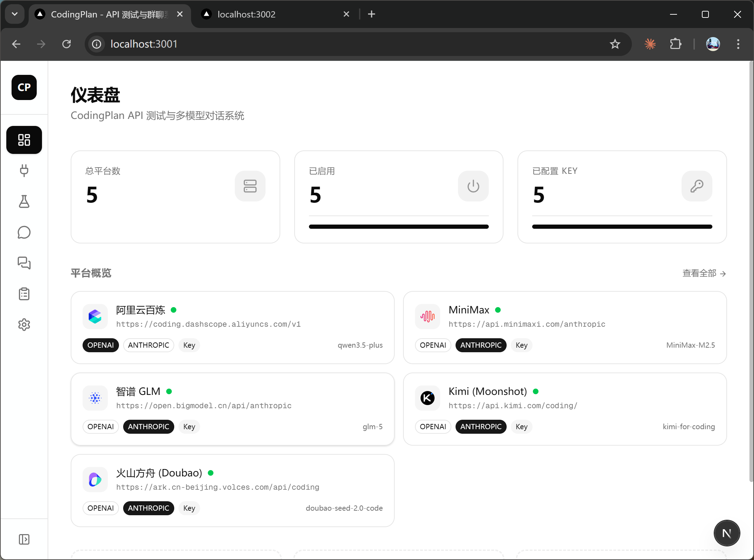The width and height of the screenshot is (754, 560).
Task: Select ANTHROPIC protocol on 阿里云百炼 card
Action: click(148, 345)
